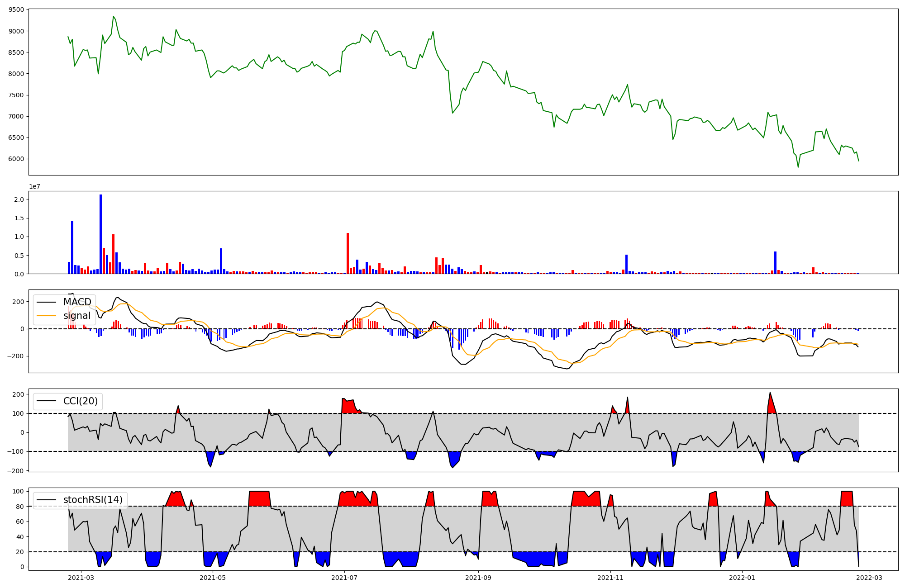This screenshot has width=905, height=588.
Task: Click the black MACD line swatch in legend
Action: (46, 302)
